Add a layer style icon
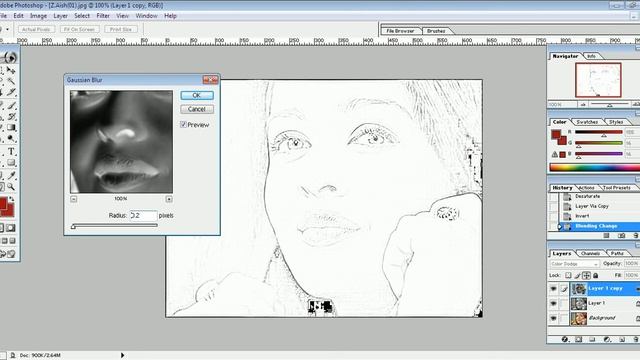640x360 pixels. point(565,339)
